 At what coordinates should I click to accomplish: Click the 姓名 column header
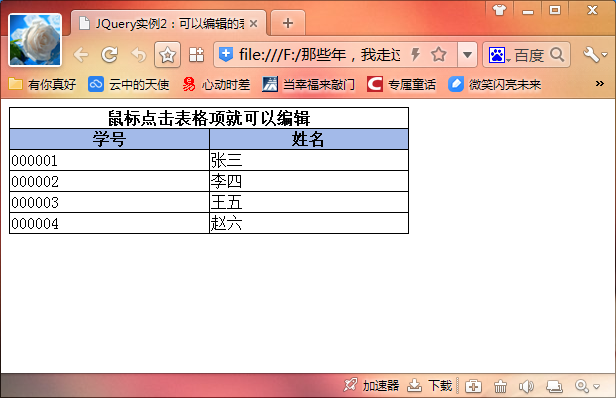tap(308, 139)
